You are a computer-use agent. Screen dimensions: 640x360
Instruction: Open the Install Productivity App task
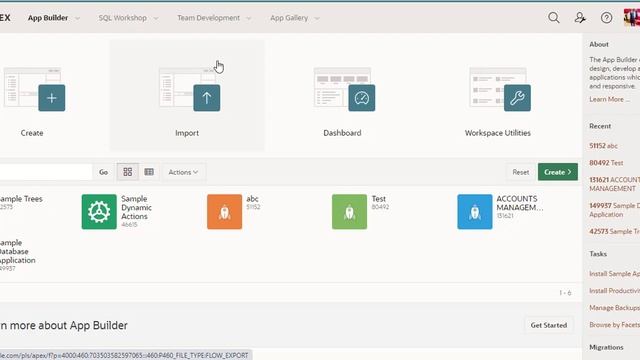[615, 291]
